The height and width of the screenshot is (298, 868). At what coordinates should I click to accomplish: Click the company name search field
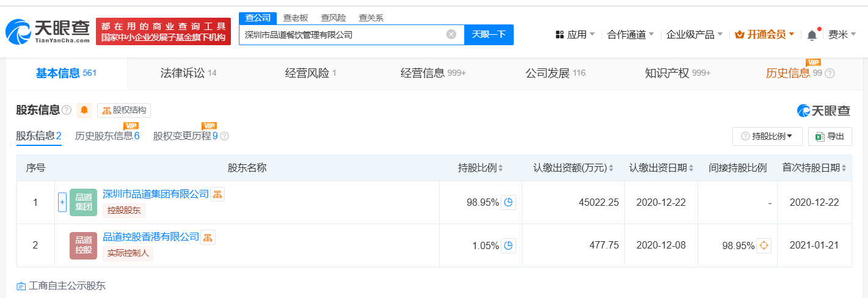(x=342, y=35)
